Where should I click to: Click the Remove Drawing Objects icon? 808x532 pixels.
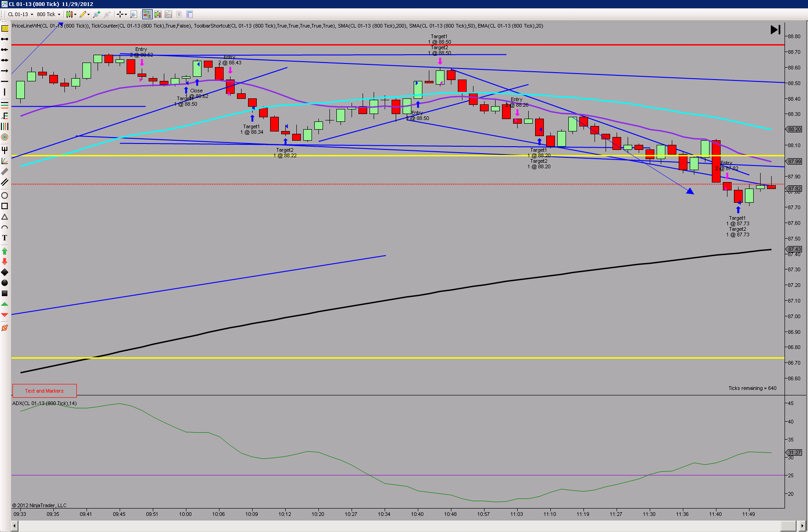coord(5,328)
